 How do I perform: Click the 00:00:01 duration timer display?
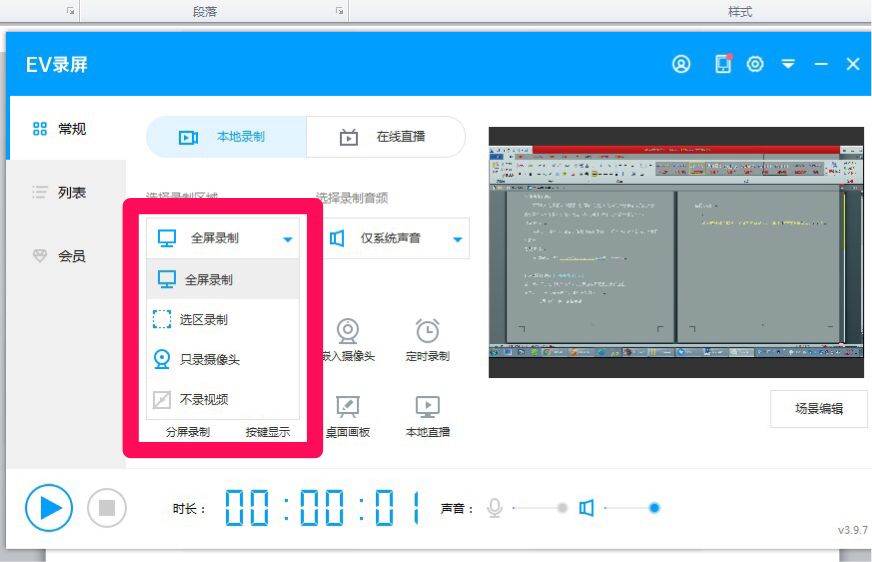(x=323, y=508)
